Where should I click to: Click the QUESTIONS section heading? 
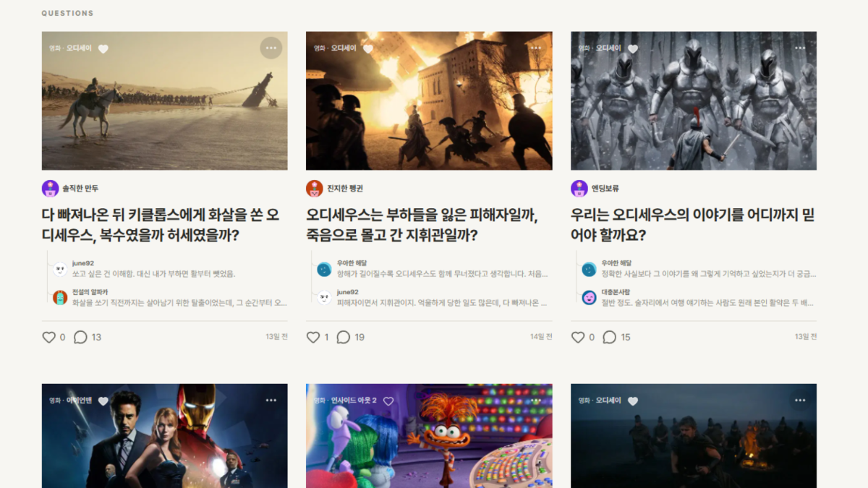click(67, 13)
